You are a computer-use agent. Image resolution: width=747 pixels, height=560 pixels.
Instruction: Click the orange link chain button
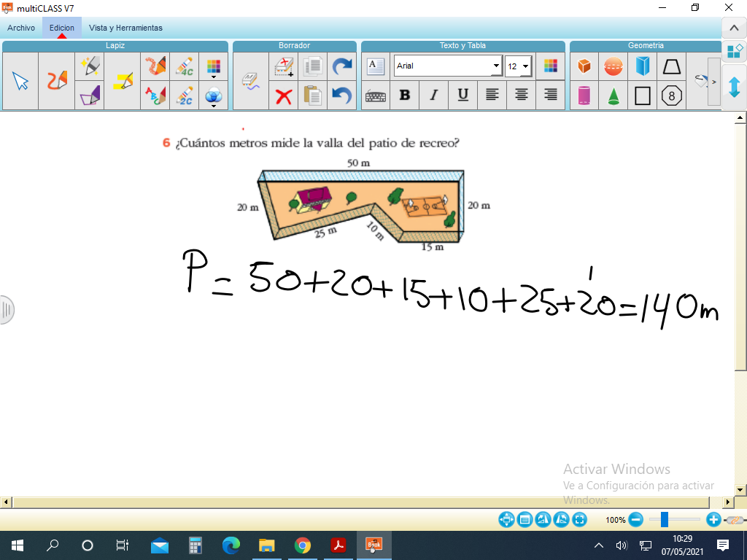click(735, 520)
